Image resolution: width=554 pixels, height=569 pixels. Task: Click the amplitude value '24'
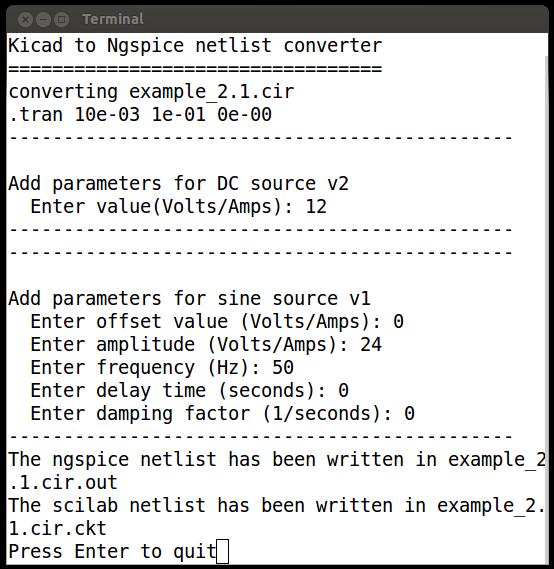coord(371,345)
